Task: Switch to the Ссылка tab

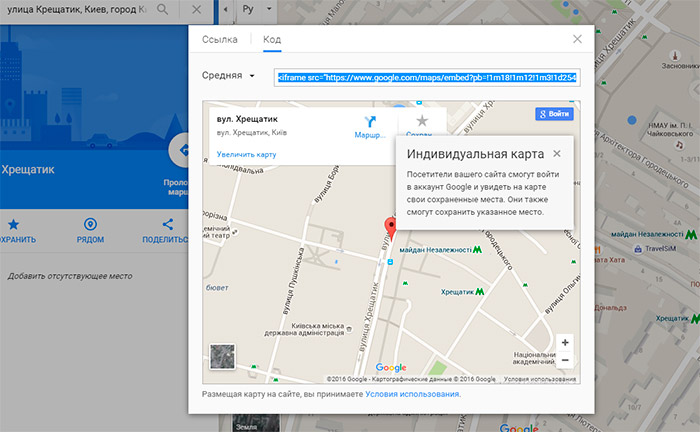Action: tap(219, 39)
